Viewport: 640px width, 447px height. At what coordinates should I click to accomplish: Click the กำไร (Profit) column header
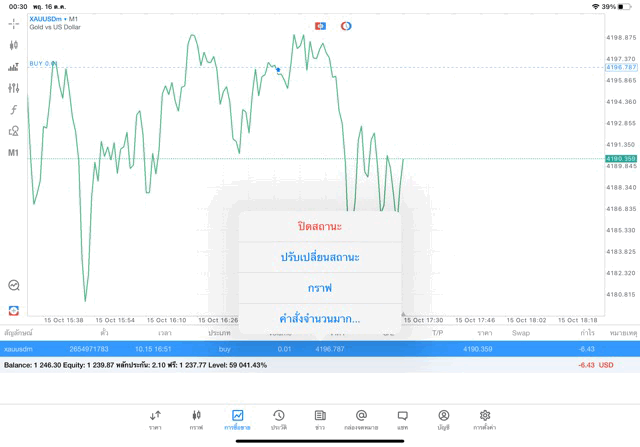click(x=587, y=332)
